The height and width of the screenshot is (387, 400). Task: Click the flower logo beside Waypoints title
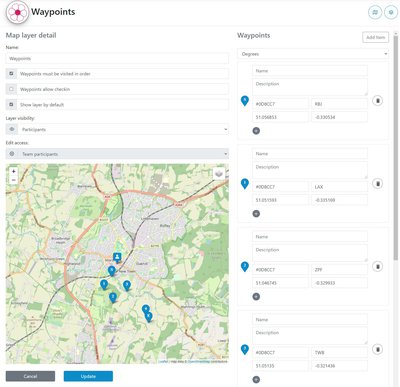pyautogui.click(x=17, y=12)
